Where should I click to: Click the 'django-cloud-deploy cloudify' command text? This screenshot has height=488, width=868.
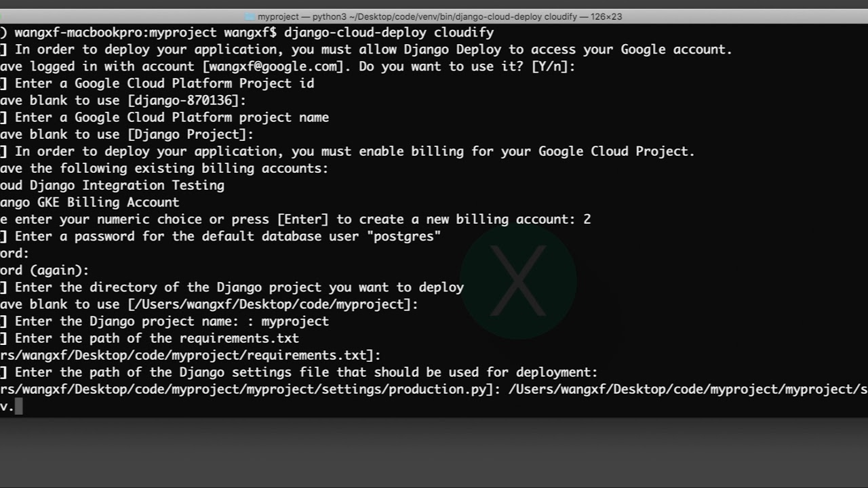(389, 33)
